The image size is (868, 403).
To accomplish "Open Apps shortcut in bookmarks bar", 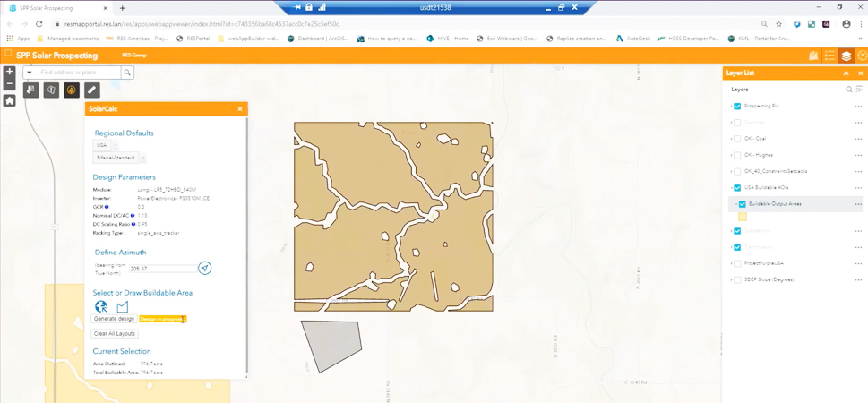I will [x=18, y=39].
